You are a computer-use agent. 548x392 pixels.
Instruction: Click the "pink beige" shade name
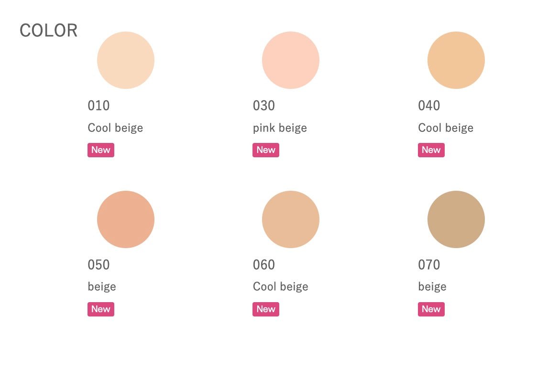(x=280, y=128)
